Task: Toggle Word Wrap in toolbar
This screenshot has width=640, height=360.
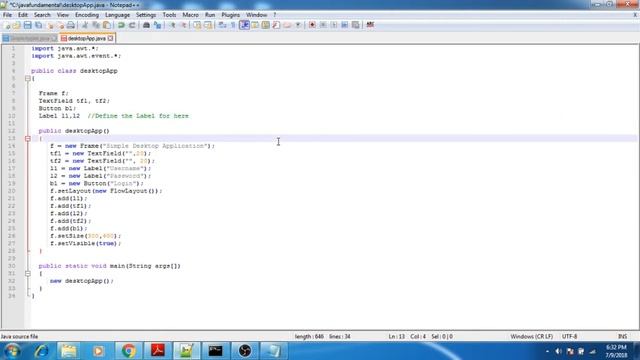Action: (222, 25)
